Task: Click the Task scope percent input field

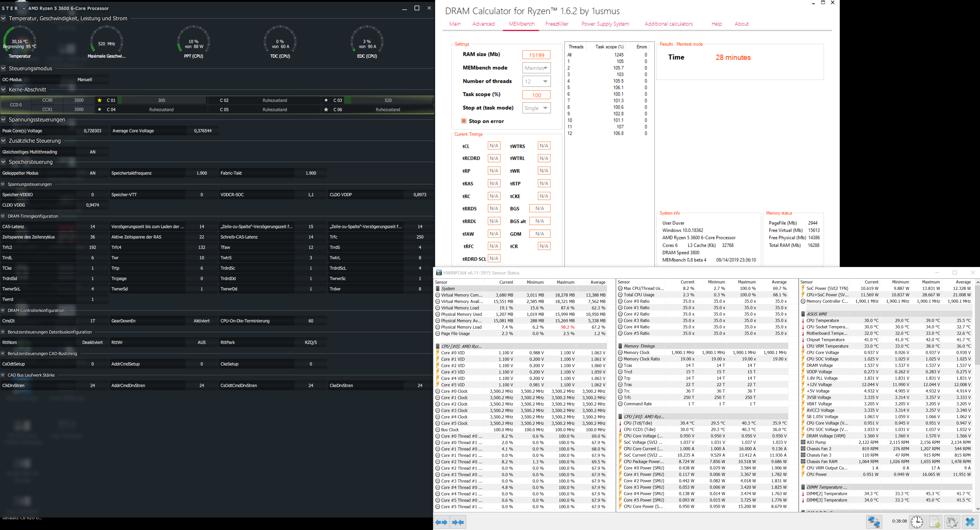Action: point(536,95)
